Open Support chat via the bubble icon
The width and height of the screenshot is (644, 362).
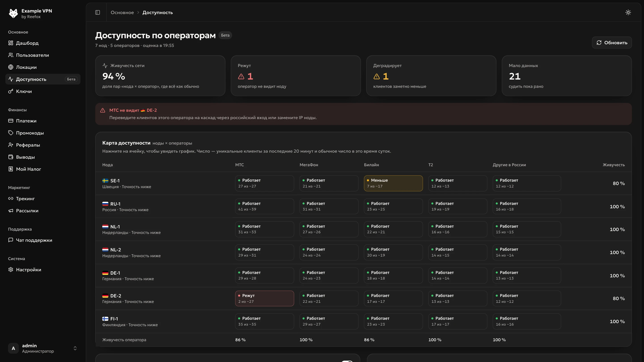[11, 240]
